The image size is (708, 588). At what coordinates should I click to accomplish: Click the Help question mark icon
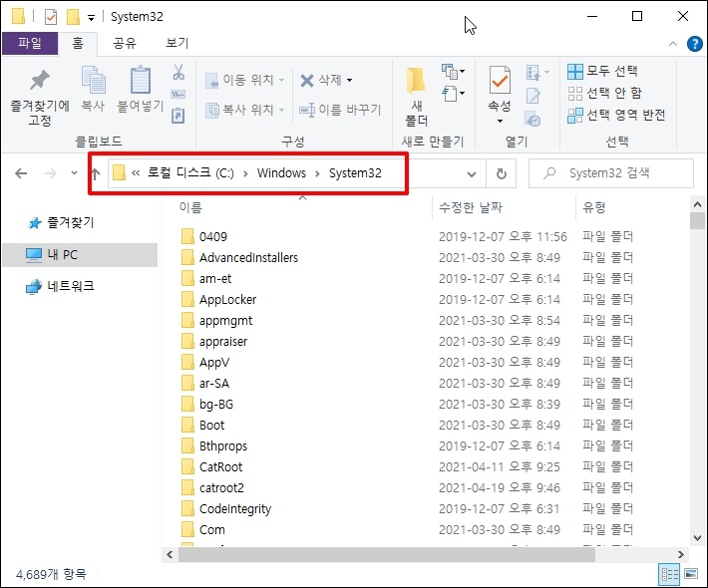pos(694,44)
